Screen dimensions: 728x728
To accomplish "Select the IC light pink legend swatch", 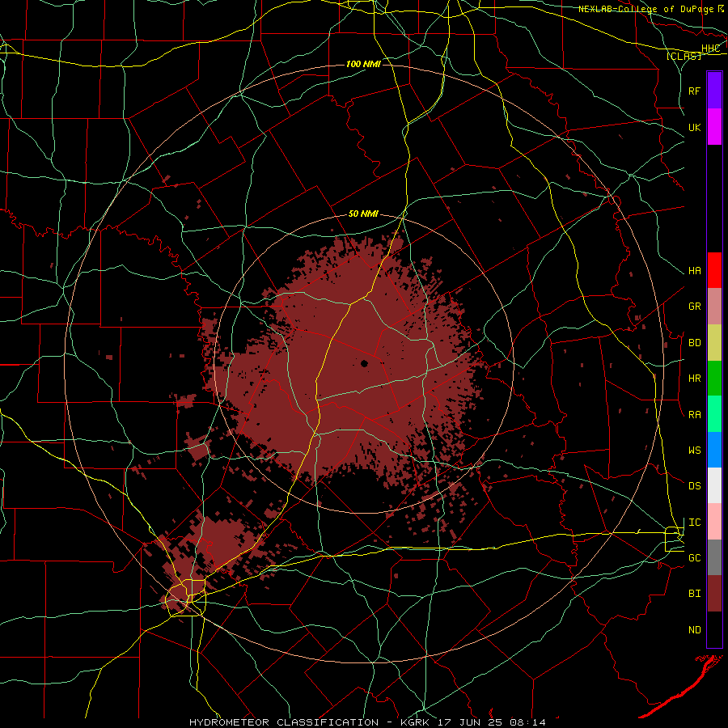I will 714,522.
